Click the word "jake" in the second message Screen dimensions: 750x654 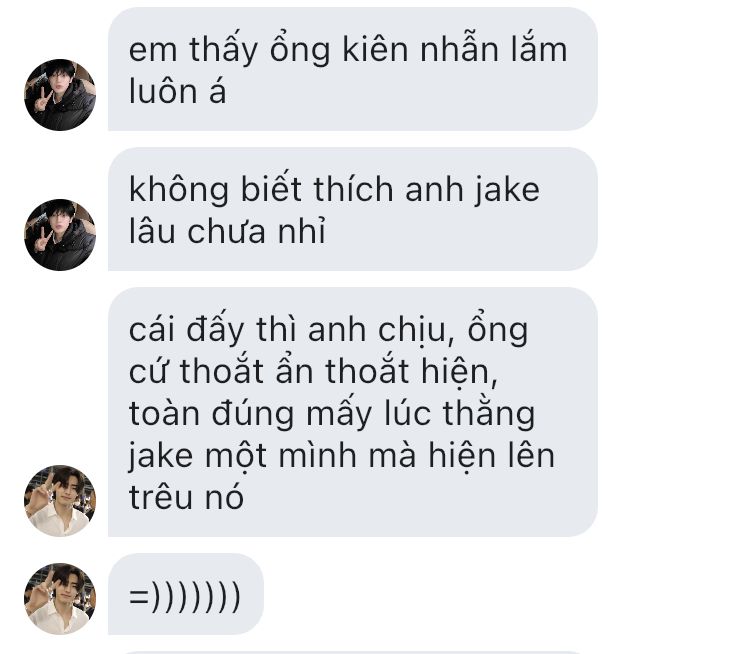[507, 190]
